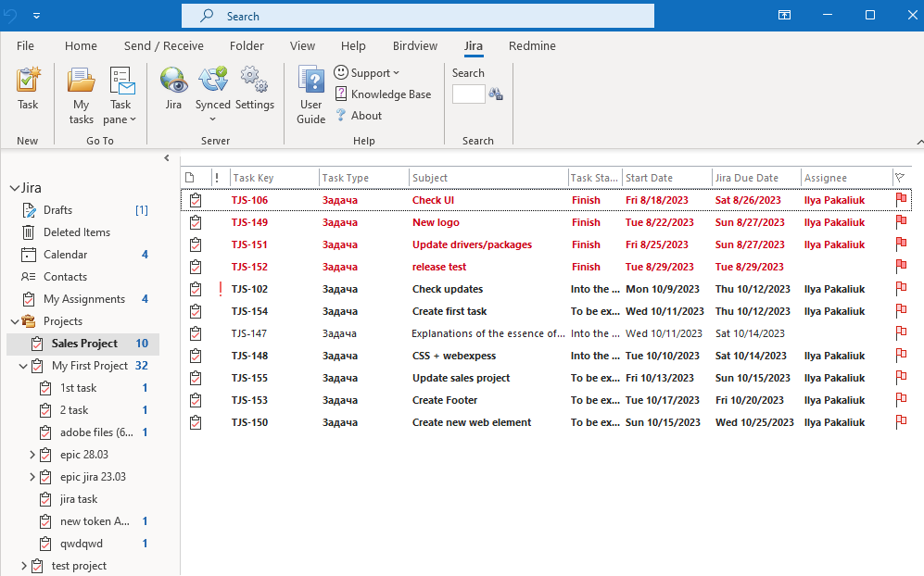Sort by Jira Due Date column
The image size is (924, 576).
point(756,178)
